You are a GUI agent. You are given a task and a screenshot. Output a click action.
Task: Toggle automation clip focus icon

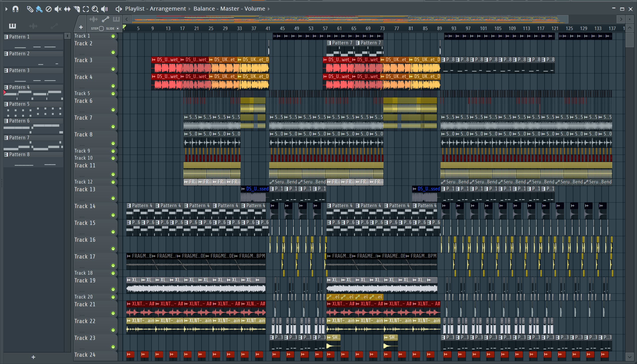(105, 19)
